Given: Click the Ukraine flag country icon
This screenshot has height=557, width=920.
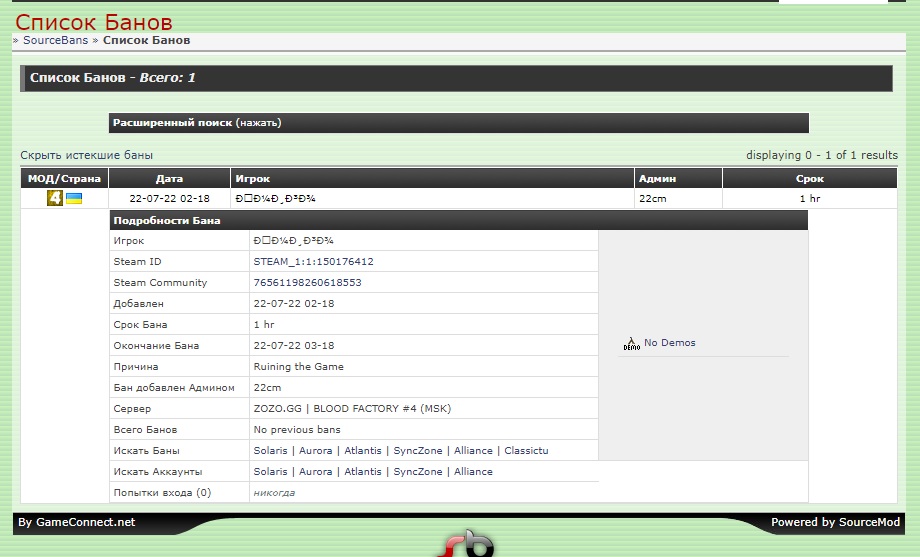Looking at the screenshot, I should pyautogui.click(x=74, y=198).
